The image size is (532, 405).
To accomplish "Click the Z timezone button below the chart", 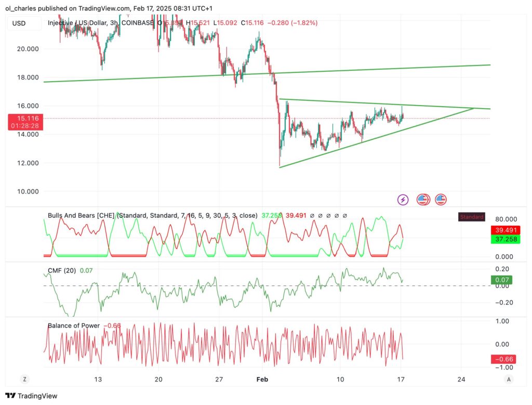I will (x=24, y=380).
